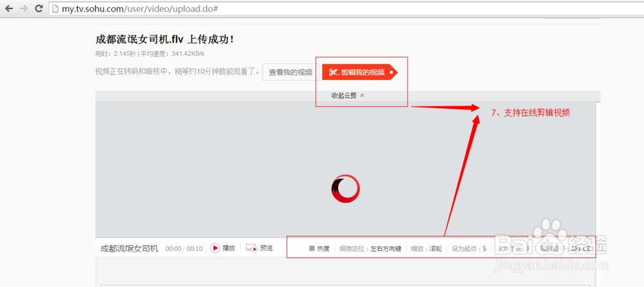
Task: Start editing with 剪辑我的视频 button
Action: (x=360, y=72)
